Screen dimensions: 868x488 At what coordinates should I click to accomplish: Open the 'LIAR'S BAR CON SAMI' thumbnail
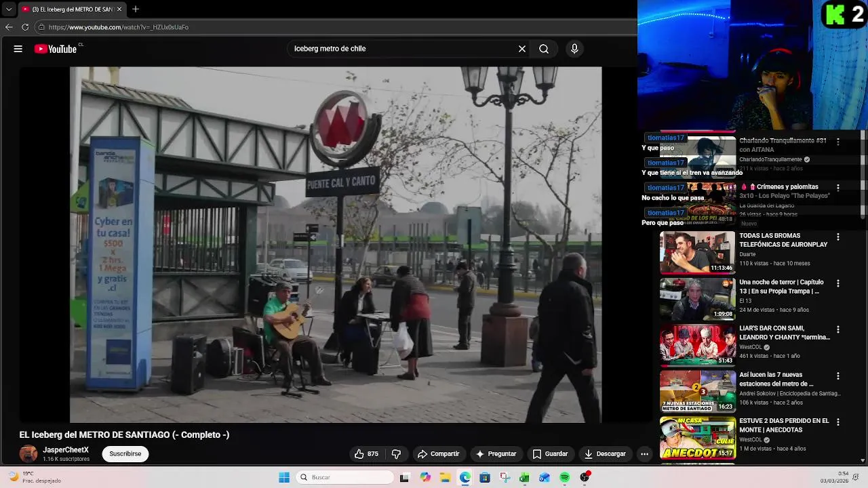click(x=697, y=344)
